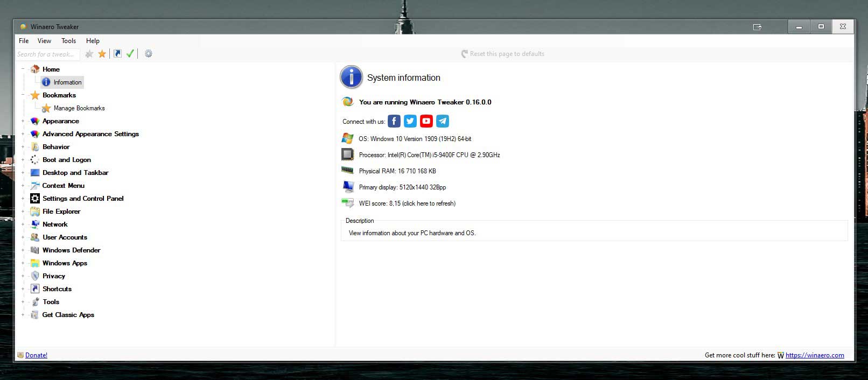This screenshot has width=868, height=380.
Task: Expand the Windows Apps node
Action: click(23, 263)
